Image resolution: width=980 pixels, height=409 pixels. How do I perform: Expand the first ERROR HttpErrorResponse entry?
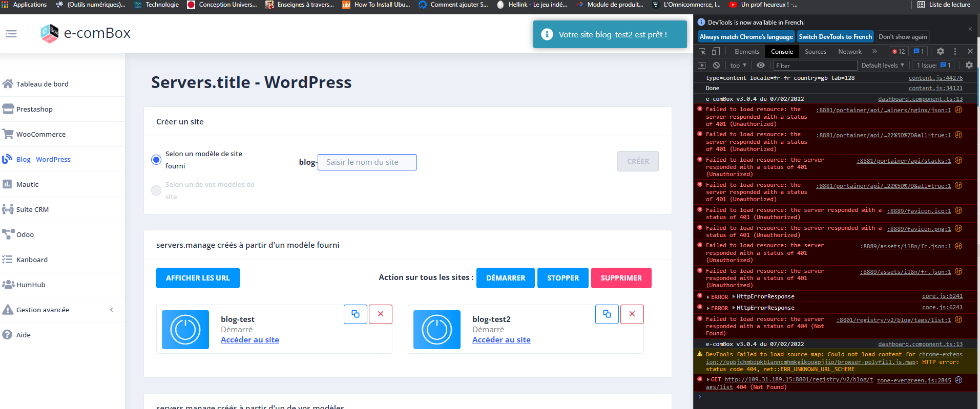pos(708,297)
